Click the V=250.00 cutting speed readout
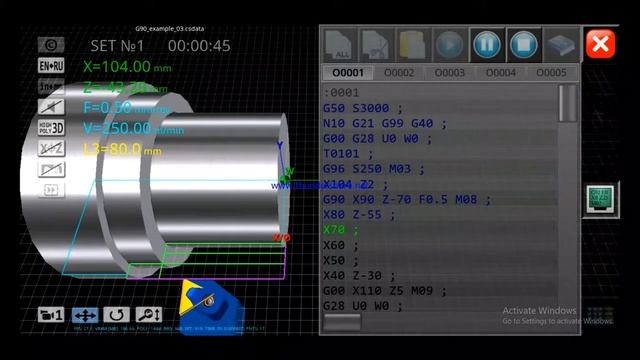 pyautogui.click(x=133, y=129)
